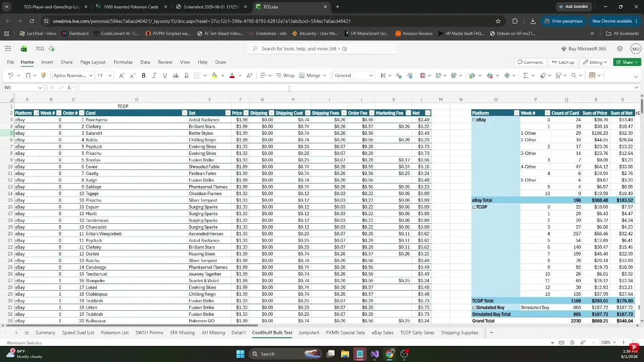Click the Increase font size icon
The image size is (644, 362).
point(122,75)
